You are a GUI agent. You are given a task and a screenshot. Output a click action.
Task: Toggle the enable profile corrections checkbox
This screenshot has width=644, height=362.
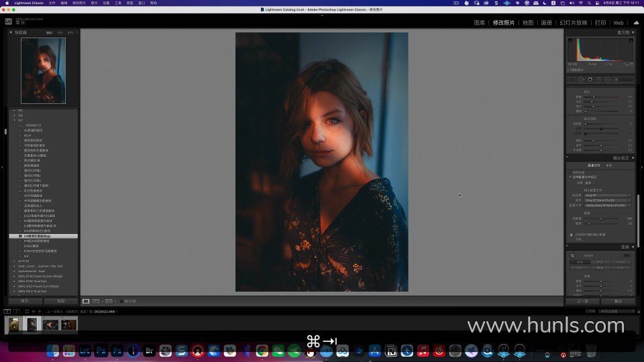[x=571, y=177]
